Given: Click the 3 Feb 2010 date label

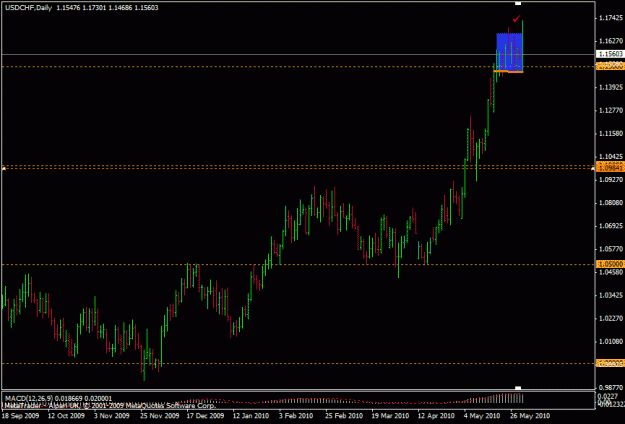Looking at the screenshot, I should click(x=297, y=416).
